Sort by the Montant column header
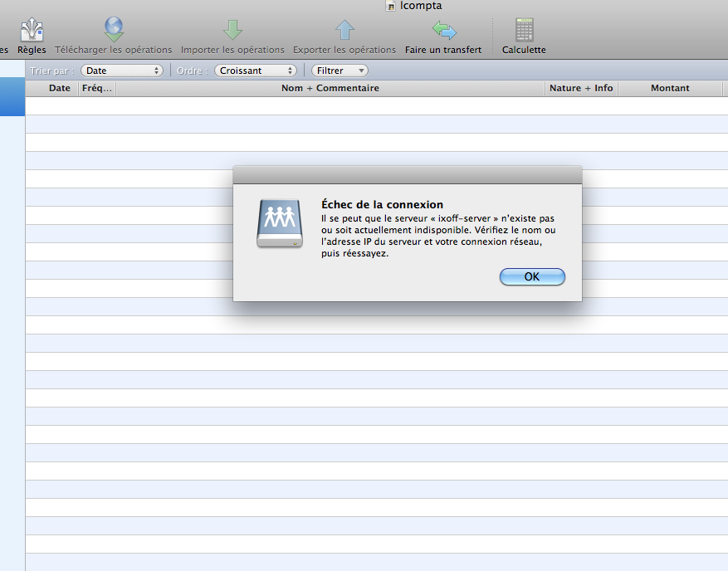The height and width of the screenshot is (571, 728). click(x=670, y=88)
